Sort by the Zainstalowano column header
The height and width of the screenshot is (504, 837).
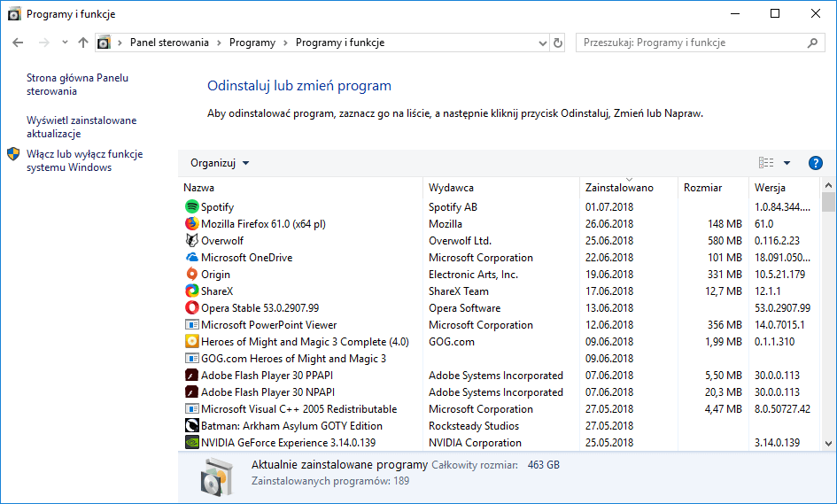[x=628, y=188]
